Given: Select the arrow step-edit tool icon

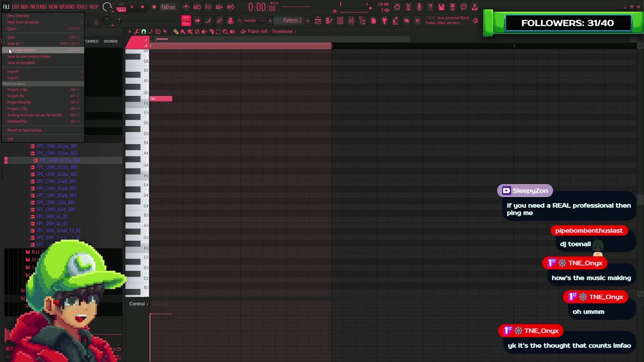Looking at the screenshot, I should pos(197,21).
